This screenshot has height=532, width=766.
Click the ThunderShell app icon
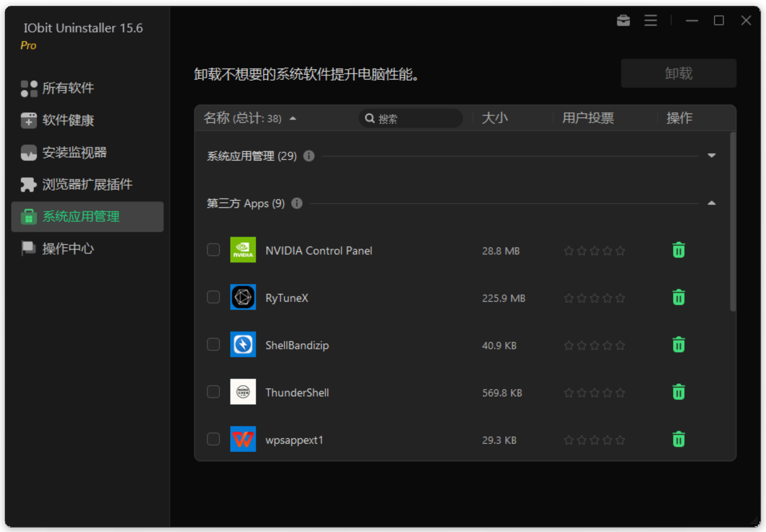[x=243, y=392]
